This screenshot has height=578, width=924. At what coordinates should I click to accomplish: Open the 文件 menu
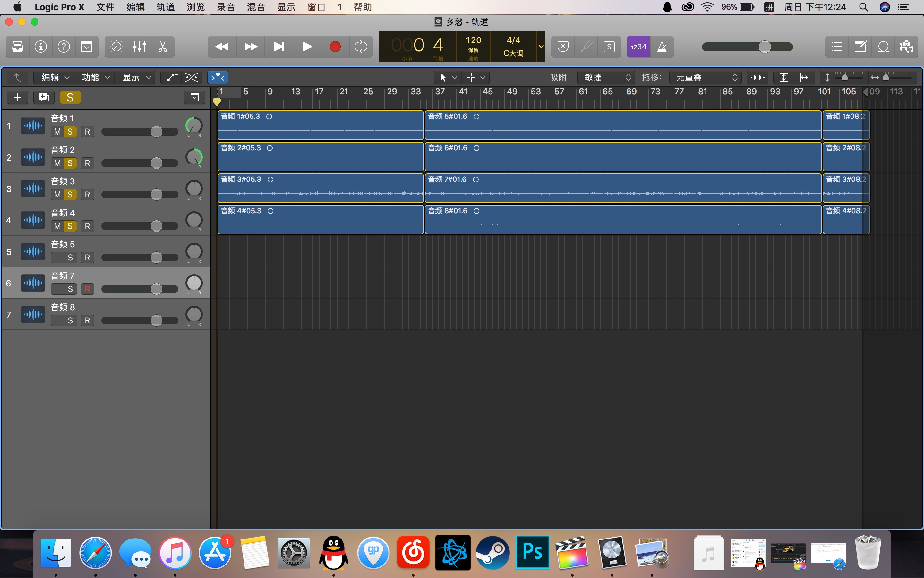105,7
